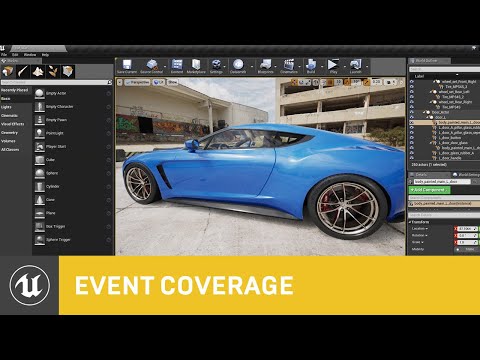The height and width of the screenshot is (360, 480).
Task: Open the Lit shading mode dropdown
Action: 159,82
